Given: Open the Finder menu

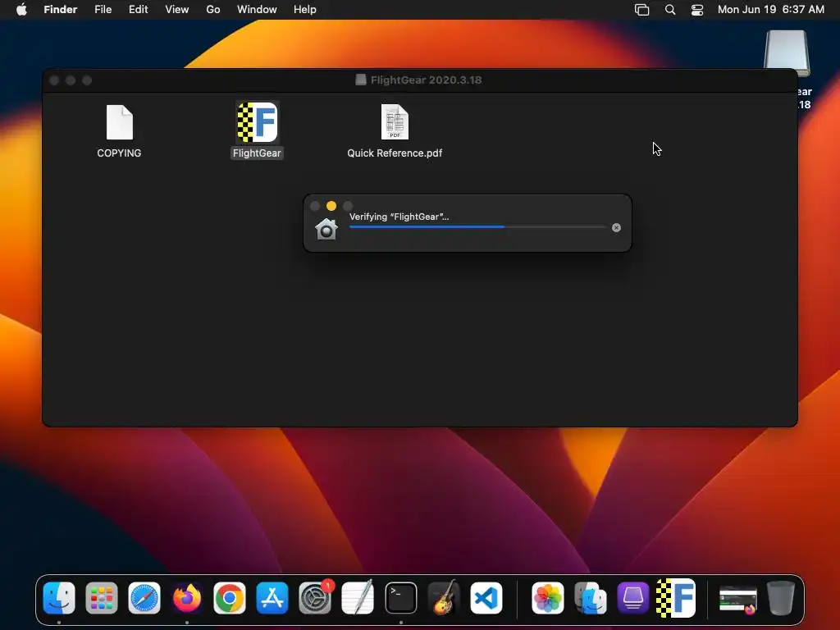Looking at the screenshot, I should (61, 10).
